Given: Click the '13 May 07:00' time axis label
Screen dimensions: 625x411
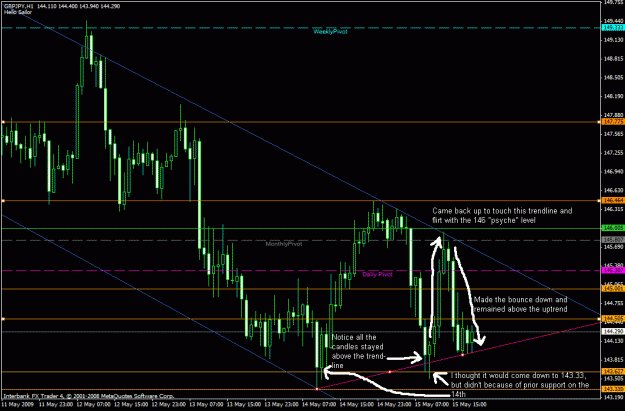Looking at the screenshot, I should pos(204,404).
